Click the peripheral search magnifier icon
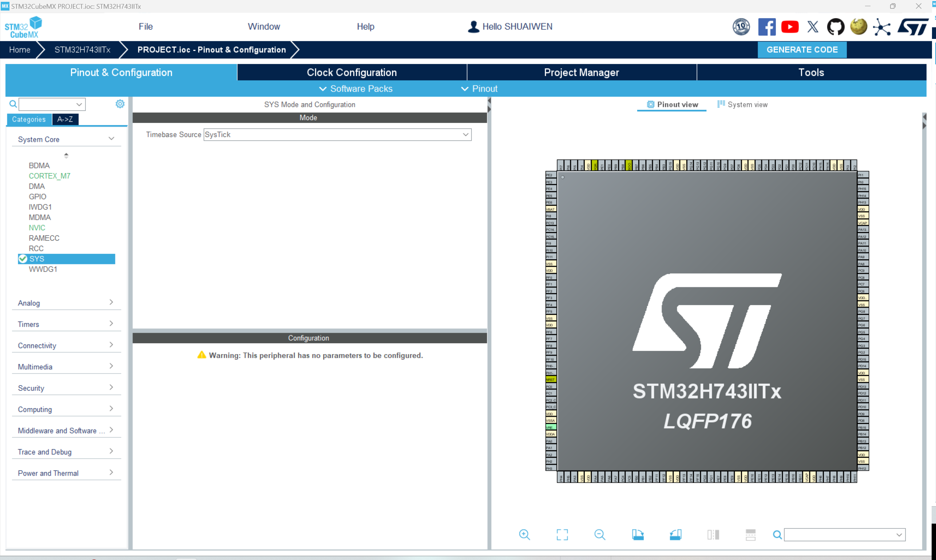Screen dimensions: 936x560 pos(13,104)
